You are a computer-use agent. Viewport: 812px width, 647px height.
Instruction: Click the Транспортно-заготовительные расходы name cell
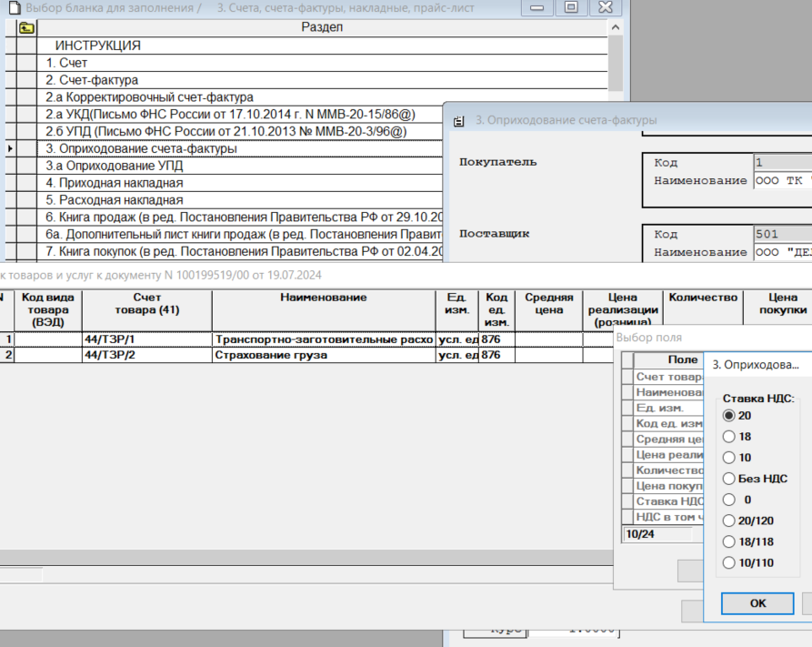tap(324, 339)
